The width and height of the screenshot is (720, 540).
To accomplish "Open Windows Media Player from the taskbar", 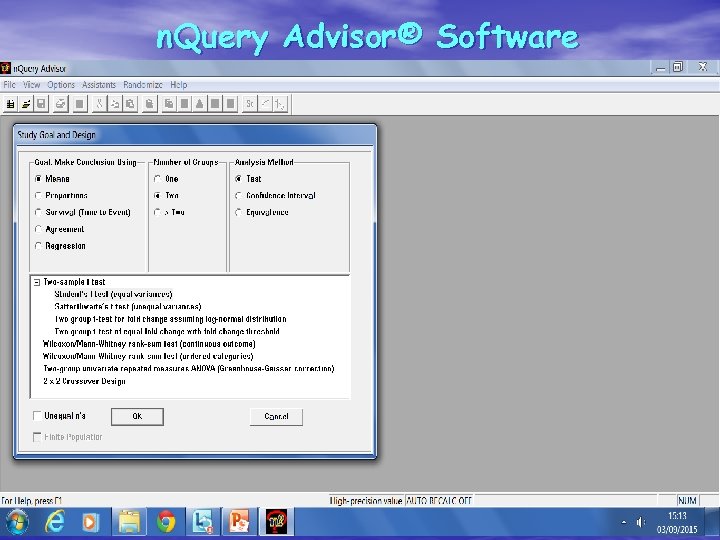I will coord(90,522).
